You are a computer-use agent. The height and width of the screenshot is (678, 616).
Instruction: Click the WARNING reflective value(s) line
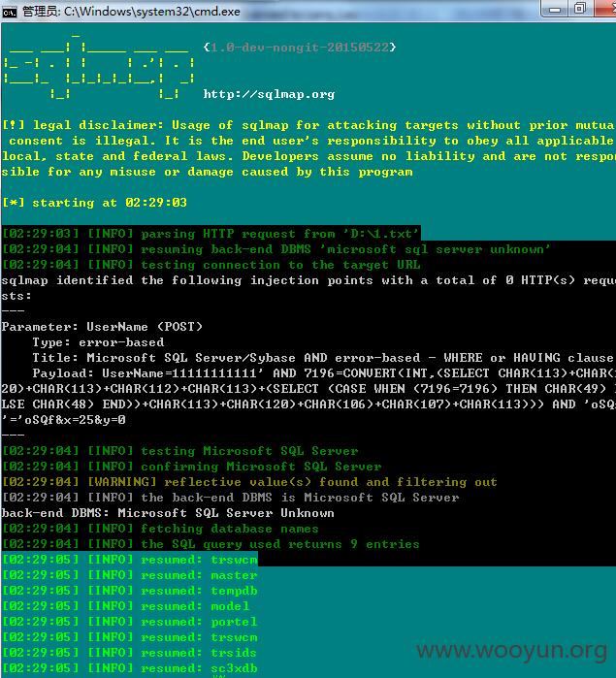249,482
